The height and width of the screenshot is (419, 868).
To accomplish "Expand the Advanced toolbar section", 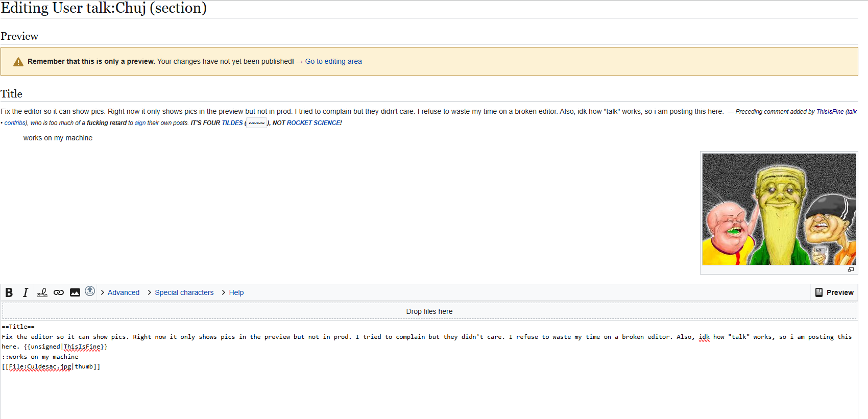I will (123, 292).
